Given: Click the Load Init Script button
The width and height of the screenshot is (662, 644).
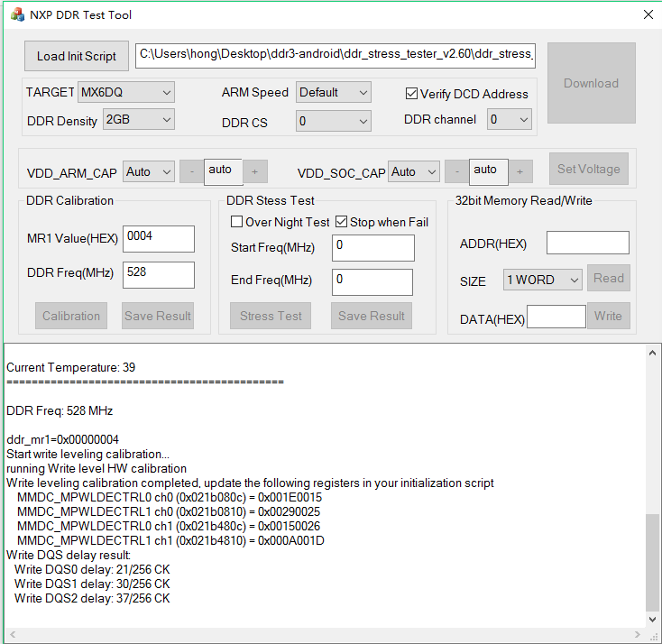Looking at the screenshot, I should 77,56.
